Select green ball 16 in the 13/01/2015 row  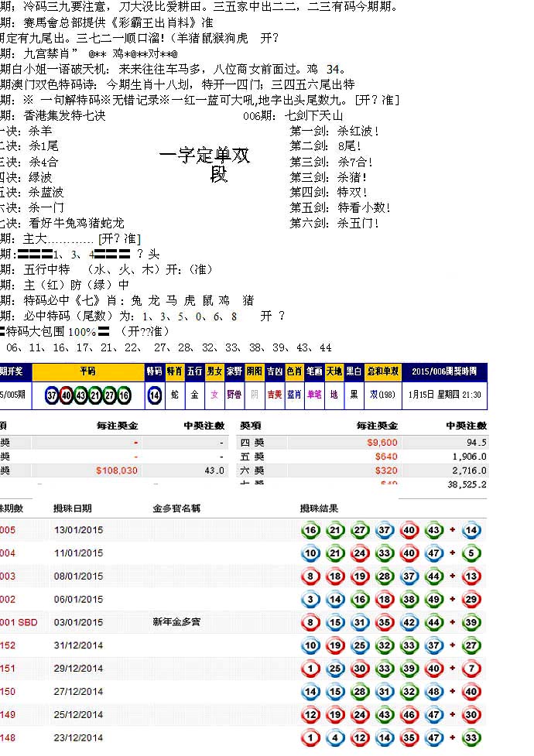[310, 530]
